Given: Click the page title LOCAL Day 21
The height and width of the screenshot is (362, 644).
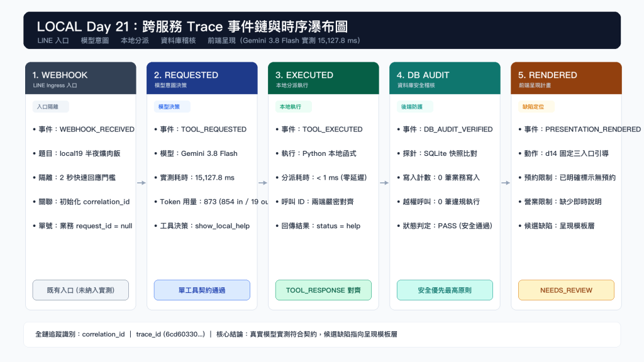Looking at the screenshot, I should pyautogui.click(x=192, y=26).
